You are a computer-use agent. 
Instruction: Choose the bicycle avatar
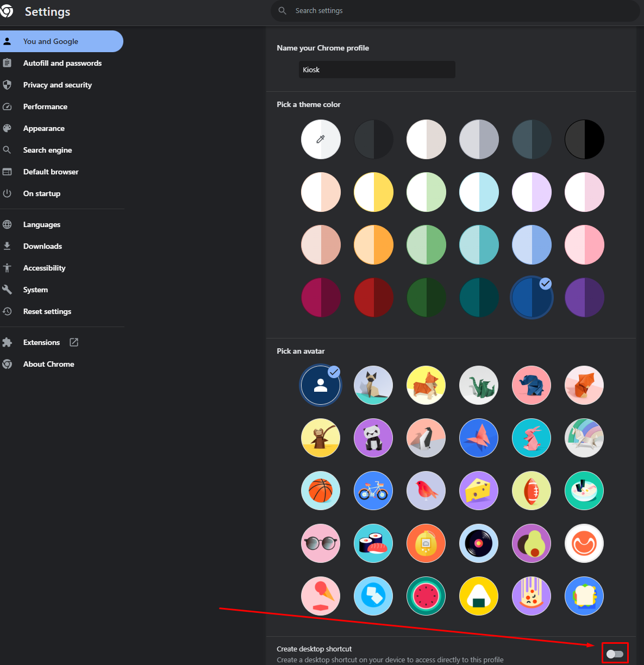click(374, 491)
